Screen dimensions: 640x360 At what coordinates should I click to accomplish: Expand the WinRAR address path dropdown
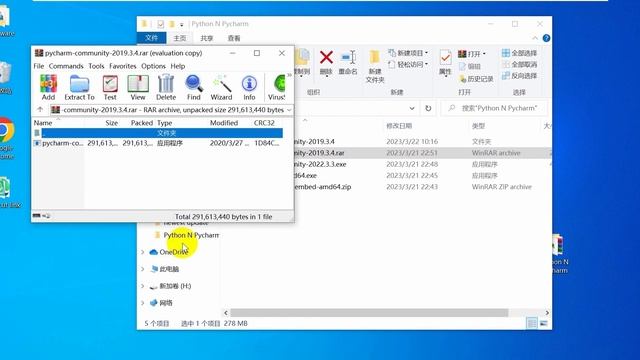(x=289, y=110)
